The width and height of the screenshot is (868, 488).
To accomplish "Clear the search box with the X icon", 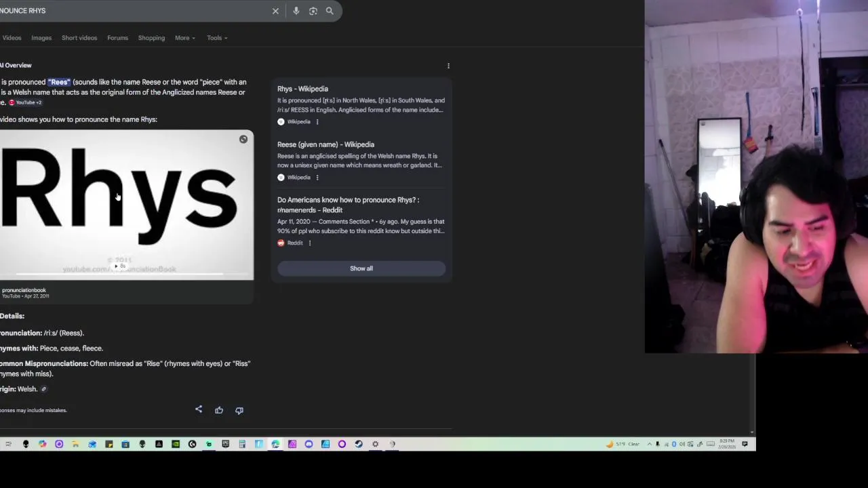I will click(275, 11).
